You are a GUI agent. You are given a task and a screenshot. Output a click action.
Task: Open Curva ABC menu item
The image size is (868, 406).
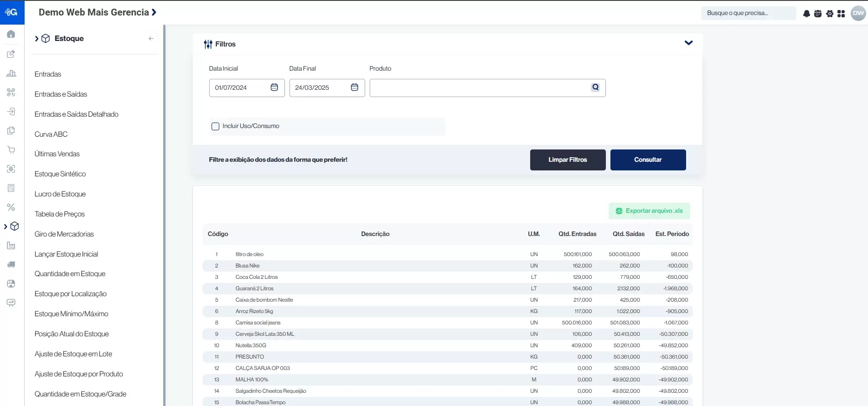pos(51,134)
